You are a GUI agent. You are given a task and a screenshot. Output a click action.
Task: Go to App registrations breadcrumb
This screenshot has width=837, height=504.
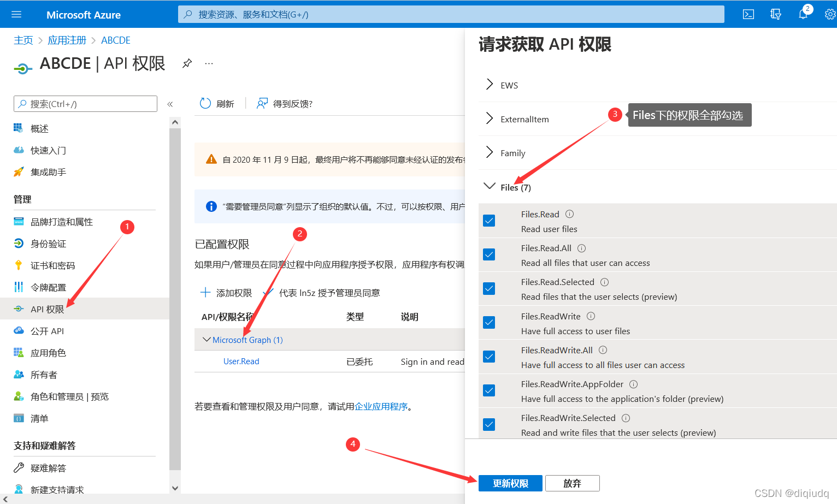[67, 40]
